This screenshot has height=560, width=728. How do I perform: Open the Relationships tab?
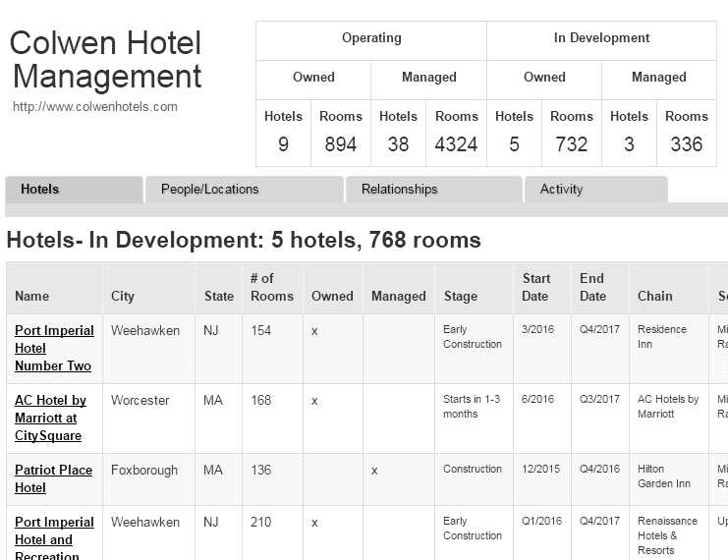click(433, 190)
